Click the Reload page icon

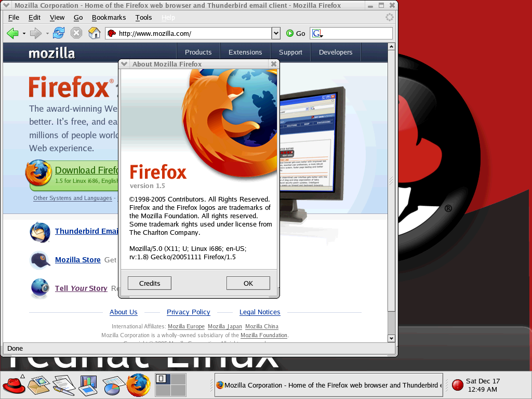tap(58, 33)
